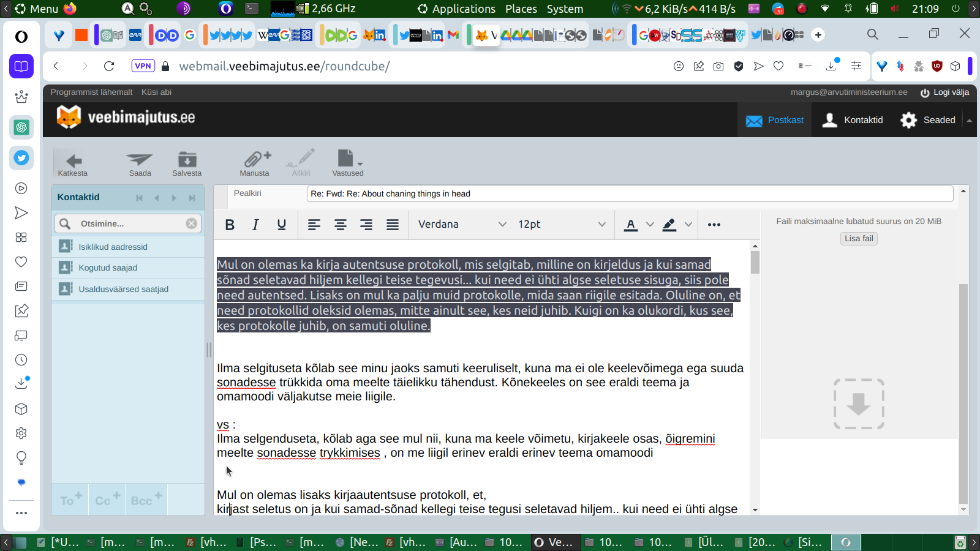Apply the highlight background color swatch

(669, 225)
